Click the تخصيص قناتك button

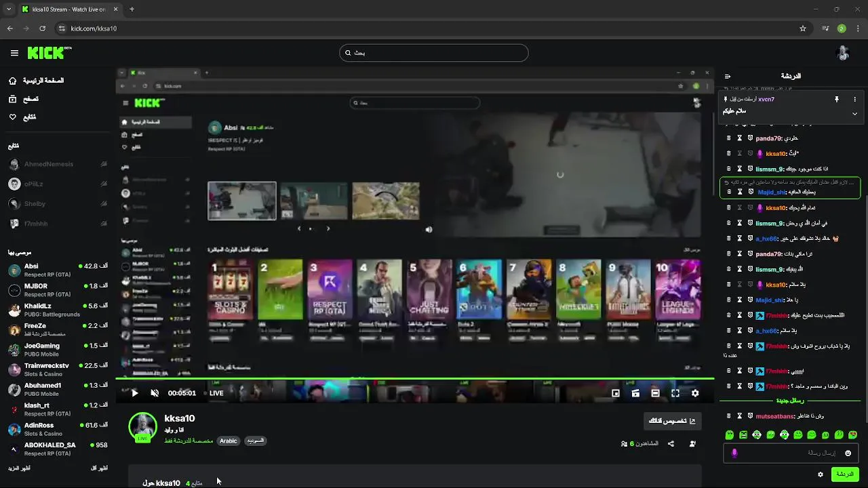[x=672, y=421]
